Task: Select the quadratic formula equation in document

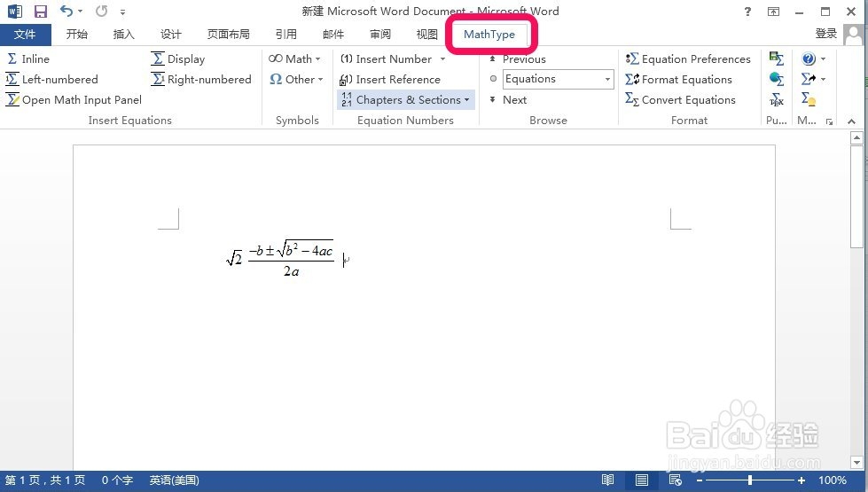Action: click(291, 258)
